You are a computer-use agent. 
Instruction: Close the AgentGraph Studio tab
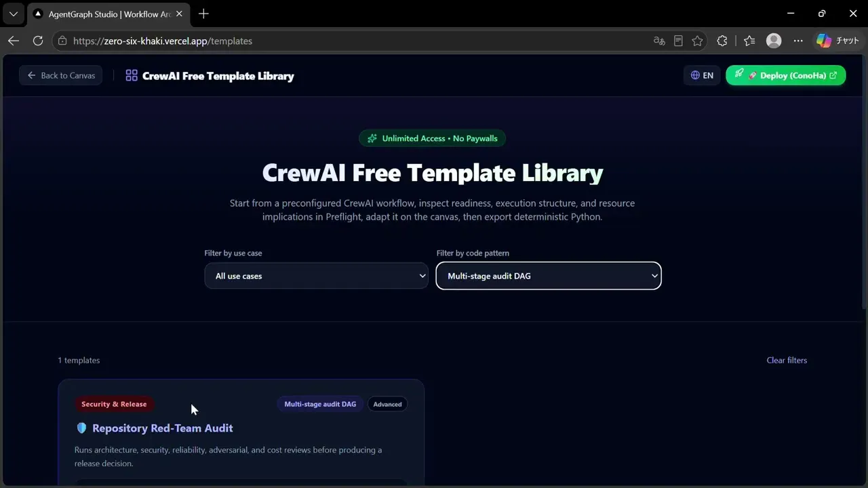pos(180,14)
